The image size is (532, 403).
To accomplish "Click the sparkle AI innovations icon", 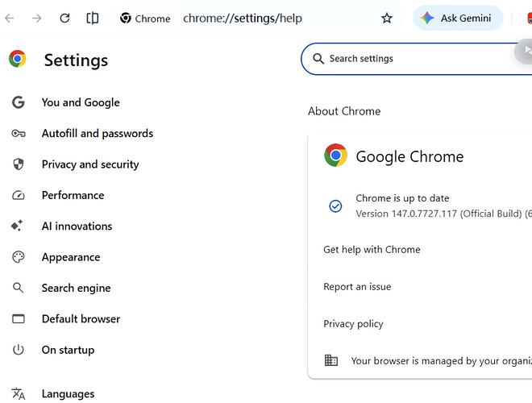I will click(17, 226).
